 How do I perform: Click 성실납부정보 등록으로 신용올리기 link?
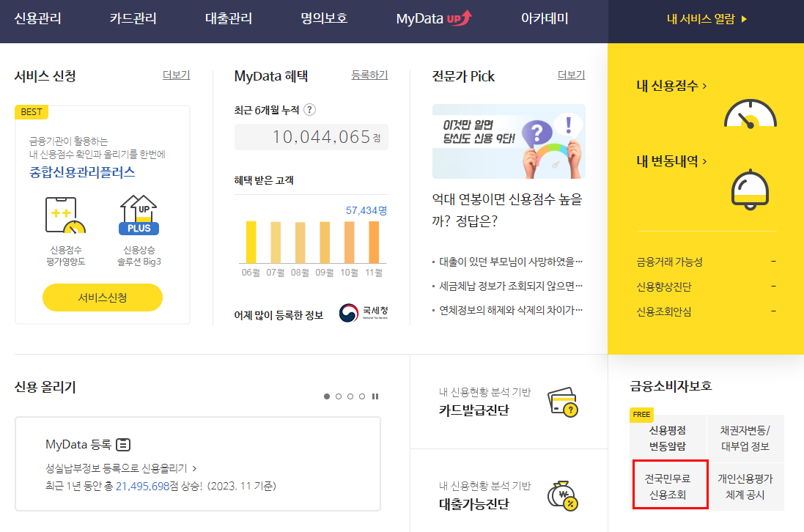pyautogui.click(x=121, y=468)
